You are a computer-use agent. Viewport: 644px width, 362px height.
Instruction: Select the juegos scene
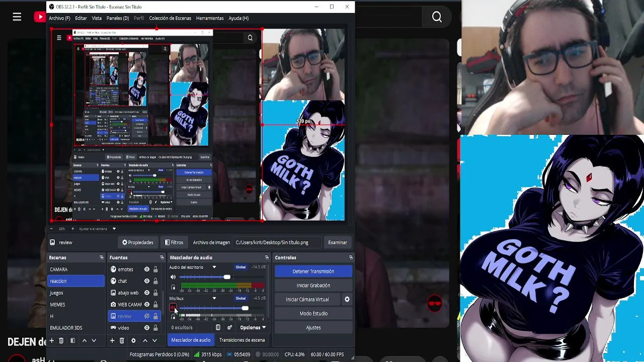75,293
